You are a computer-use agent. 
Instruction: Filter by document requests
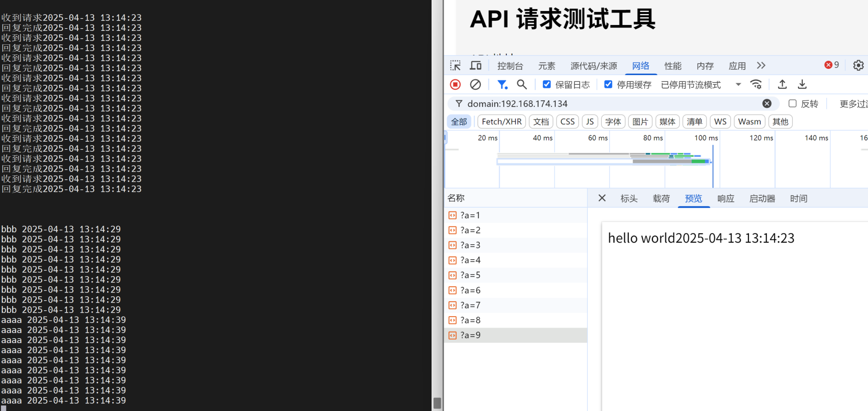(x=541, y=122)
